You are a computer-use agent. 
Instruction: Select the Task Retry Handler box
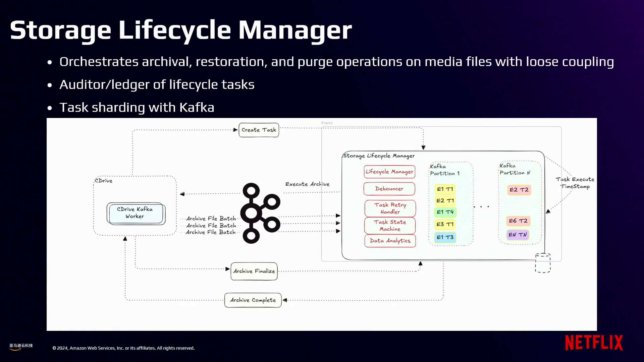(390, 208)
